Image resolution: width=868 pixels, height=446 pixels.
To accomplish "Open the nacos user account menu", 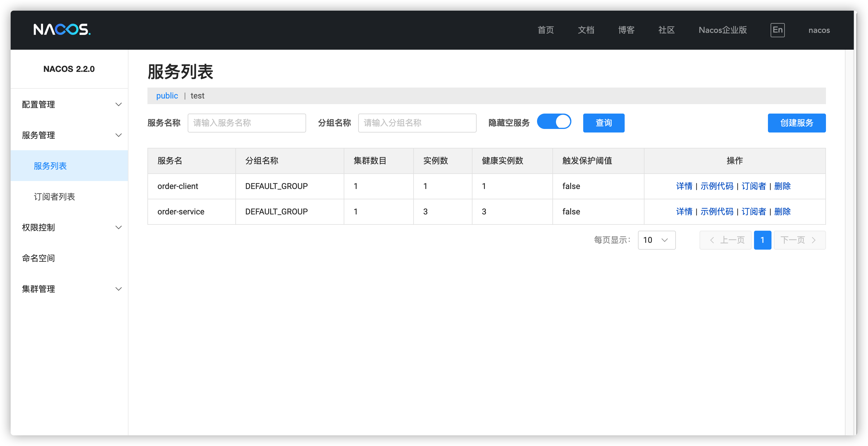I will [x=819, y=30].
